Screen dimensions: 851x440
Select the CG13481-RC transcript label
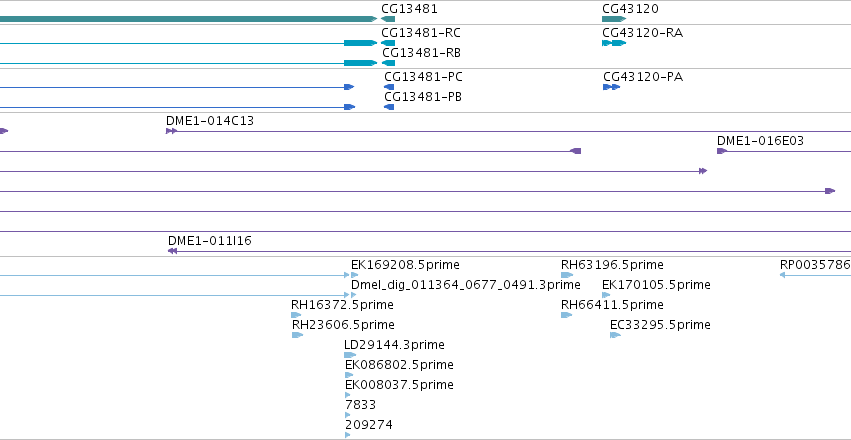point(421,33)
